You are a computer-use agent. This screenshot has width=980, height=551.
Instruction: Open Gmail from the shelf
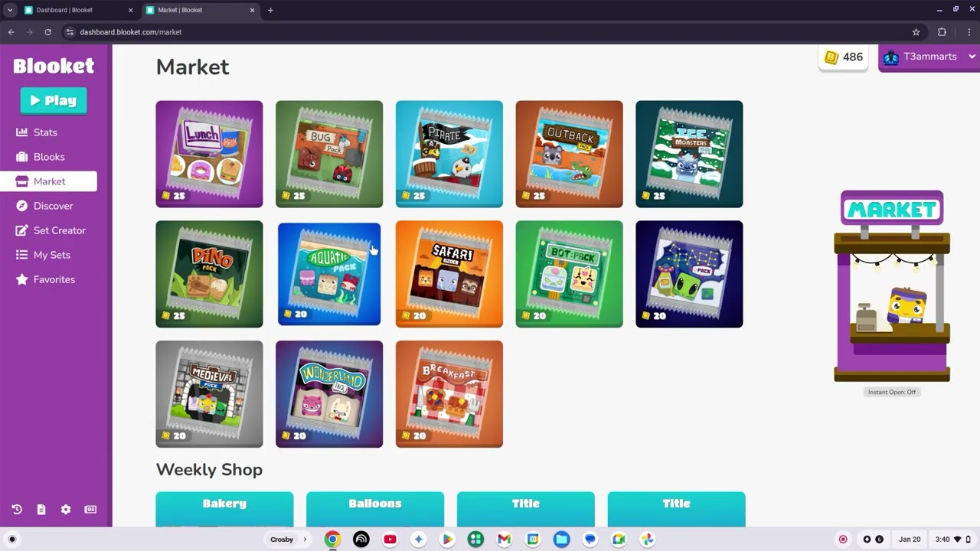point(504,540)
